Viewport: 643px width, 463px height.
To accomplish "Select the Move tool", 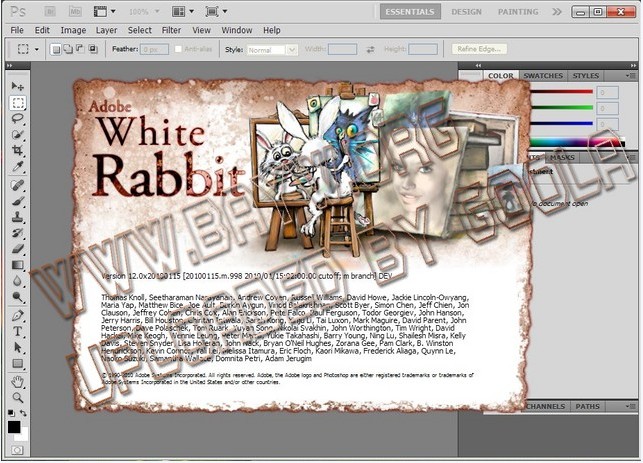I will [x=18, y=86].
